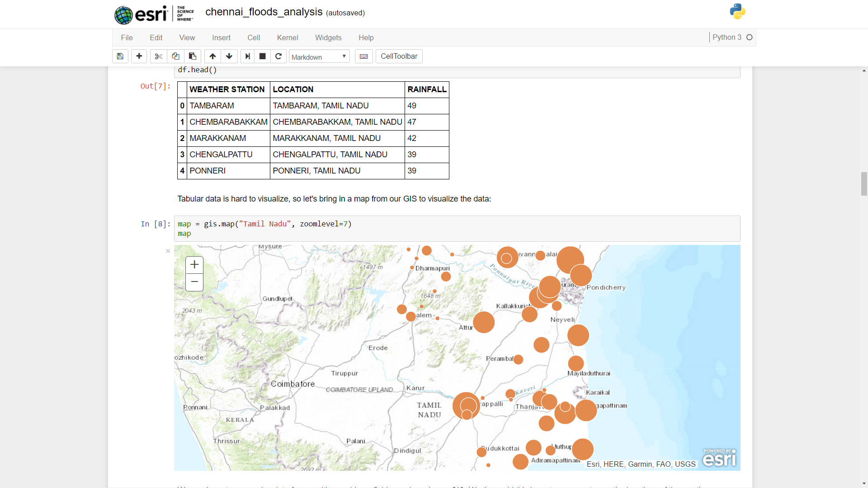Click the Tabular data markdown paragraph
Screen dimensions: 868x488
334,199
